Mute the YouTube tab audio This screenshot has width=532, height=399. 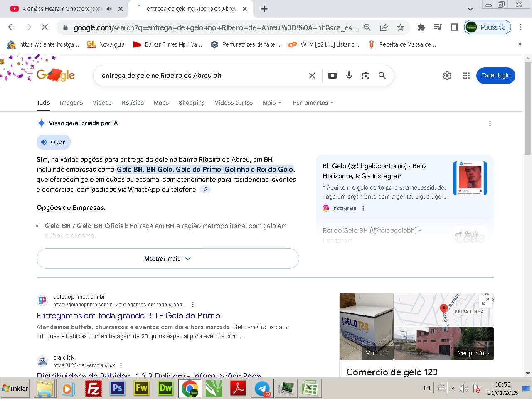click(x=109, y=9)
